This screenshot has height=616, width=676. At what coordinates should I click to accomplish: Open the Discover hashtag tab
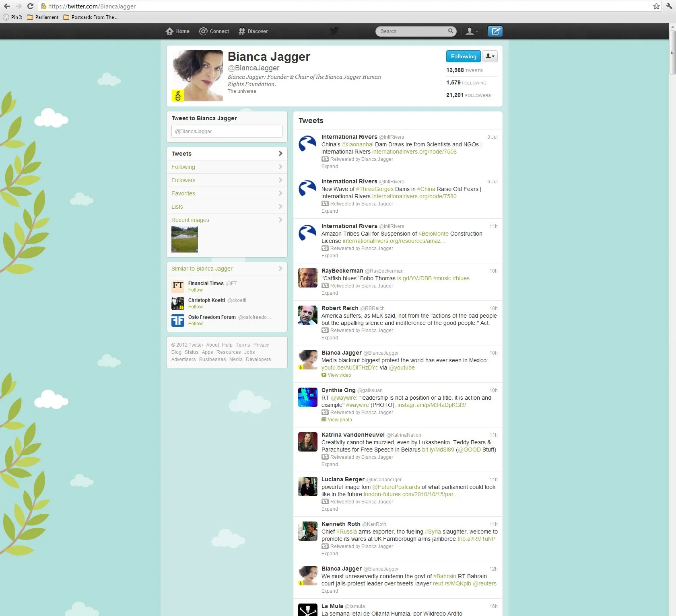tap(253, 31)
